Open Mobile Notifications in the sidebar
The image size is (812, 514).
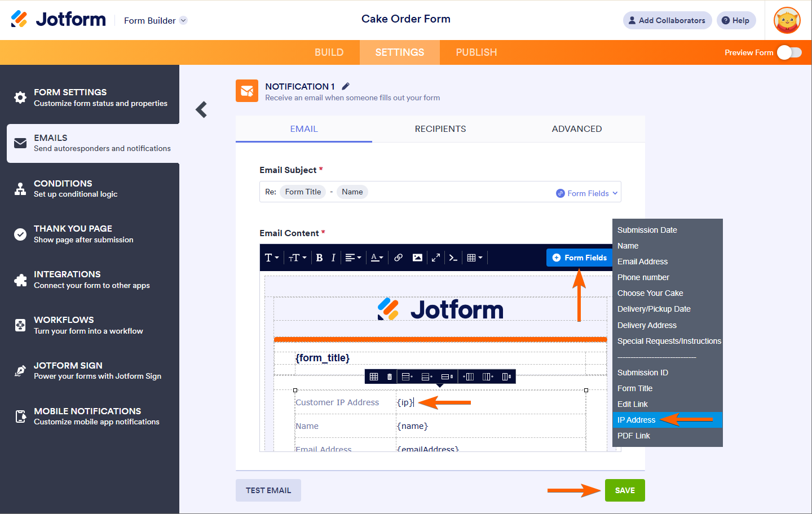90,416
